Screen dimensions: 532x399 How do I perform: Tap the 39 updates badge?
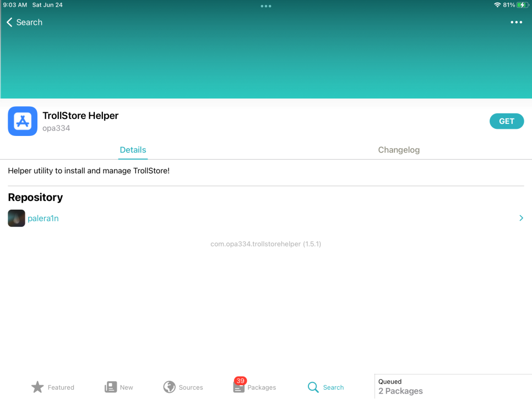pyautogui.click(x=240, y=381)
